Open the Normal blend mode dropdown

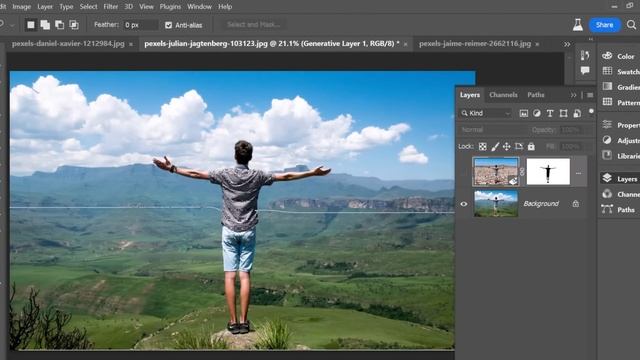pyautogui.click(x=493, y=130)
